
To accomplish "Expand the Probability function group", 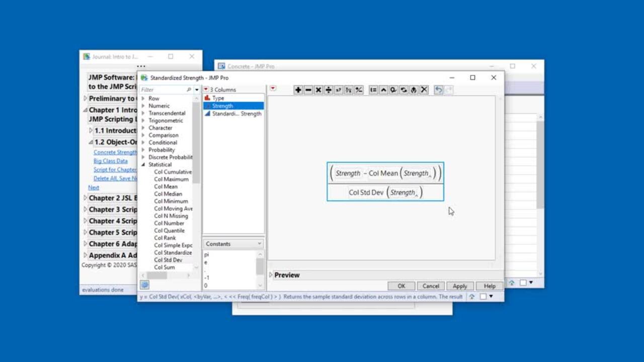I will tap(143, 150).
